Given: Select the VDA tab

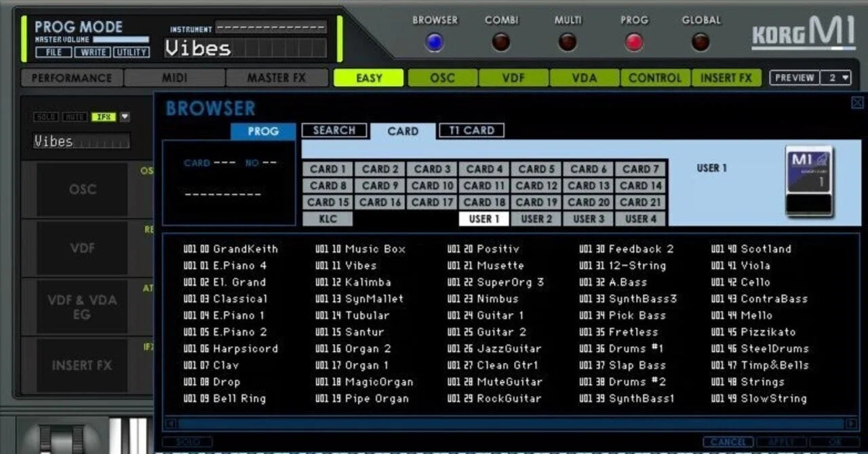Looking at the screenshot, I should 584,78.
